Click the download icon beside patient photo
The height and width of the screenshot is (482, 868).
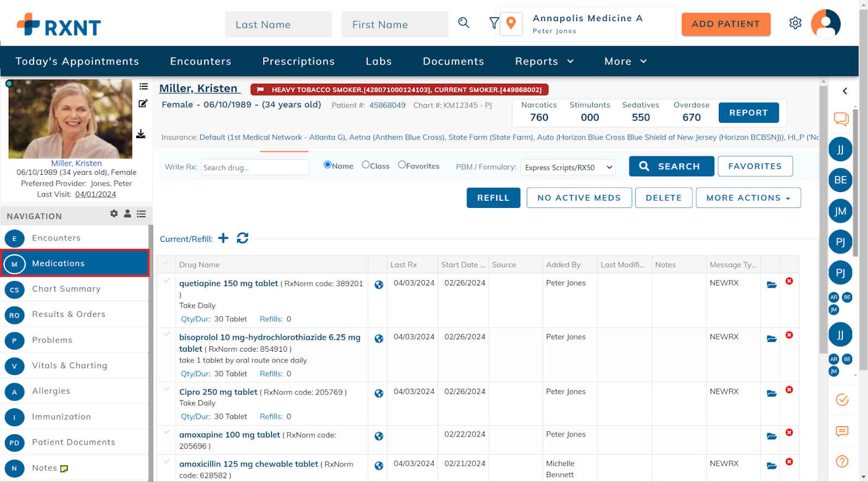pyautogui.click(x=141, y=134)
